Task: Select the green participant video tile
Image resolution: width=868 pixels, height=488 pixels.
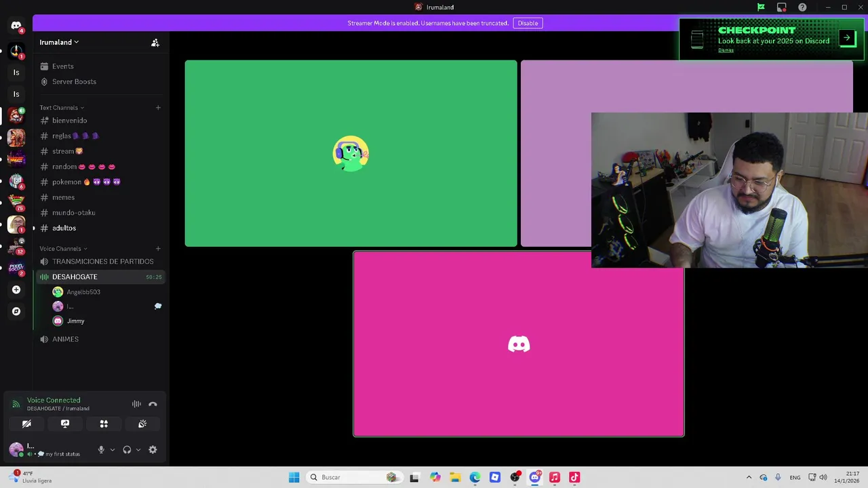Action: (x=351, y=153)
